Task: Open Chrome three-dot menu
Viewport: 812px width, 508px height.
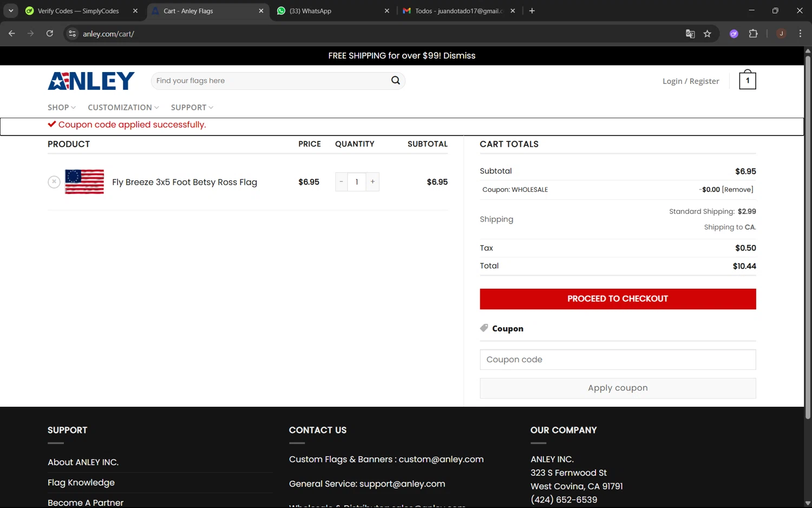Action: pyautogui.click(x=800, y=34)
